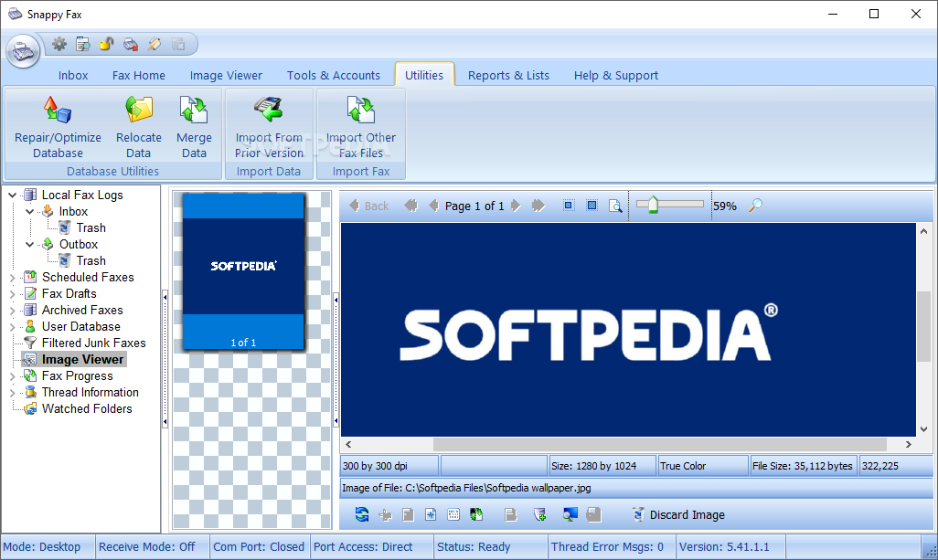Click the zoom slider handle
This screenshot has height=560, width=938.
(x=653, y=205)
